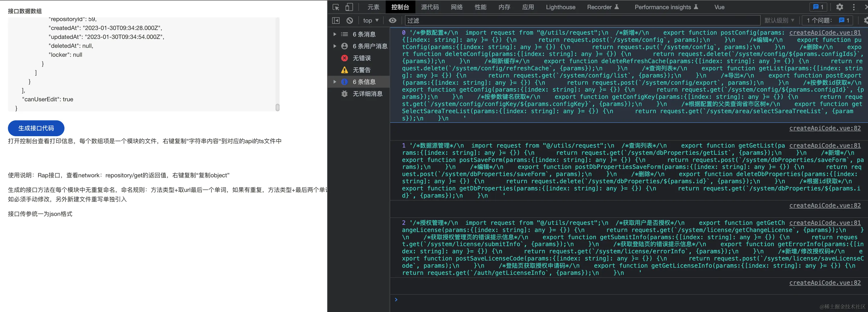Open DevTools settings gear
868x312 pixels.
coord(839,7)
